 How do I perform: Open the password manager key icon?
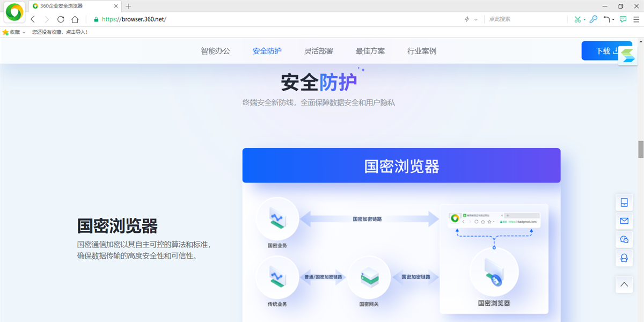(x=593, y=19)
